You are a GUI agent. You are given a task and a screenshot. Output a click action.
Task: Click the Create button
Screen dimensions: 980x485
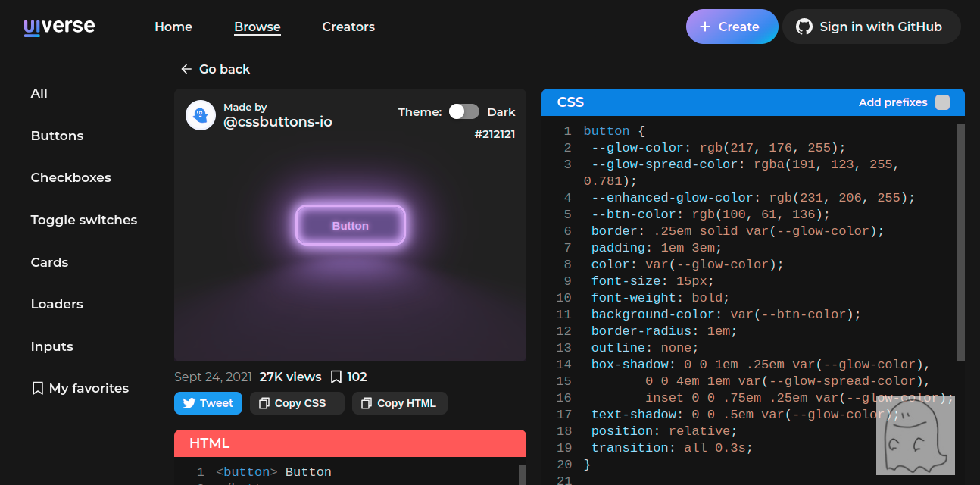(x=732, y=27)
